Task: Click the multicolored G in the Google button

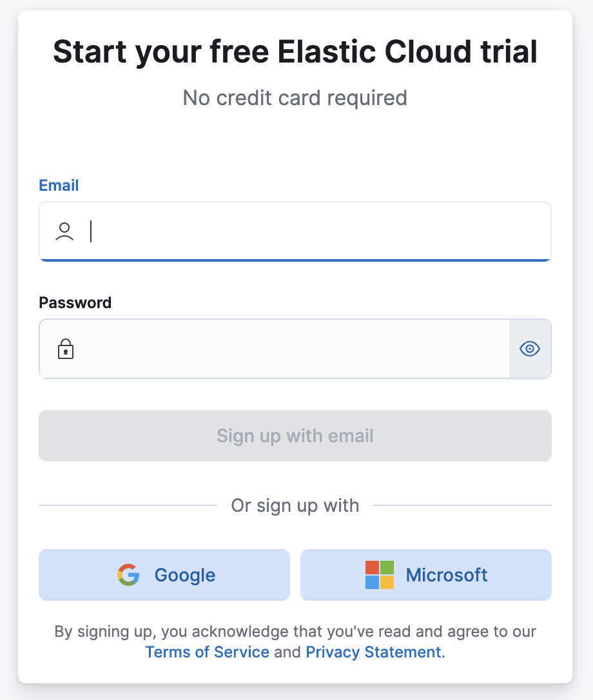Action: pyautogui.click(x=128, y=575)
